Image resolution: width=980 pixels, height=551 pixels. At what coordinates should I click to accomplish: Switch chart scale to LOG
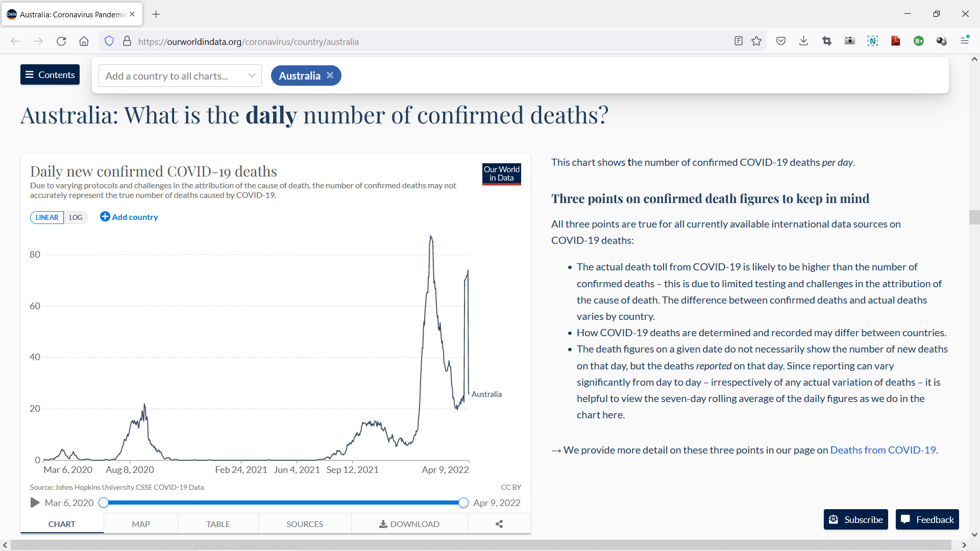coord(76,217)
